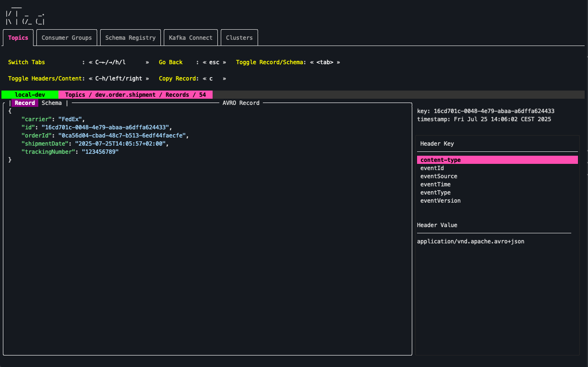Select the eventId header key
588x367 pixels.
pos(432,168)
